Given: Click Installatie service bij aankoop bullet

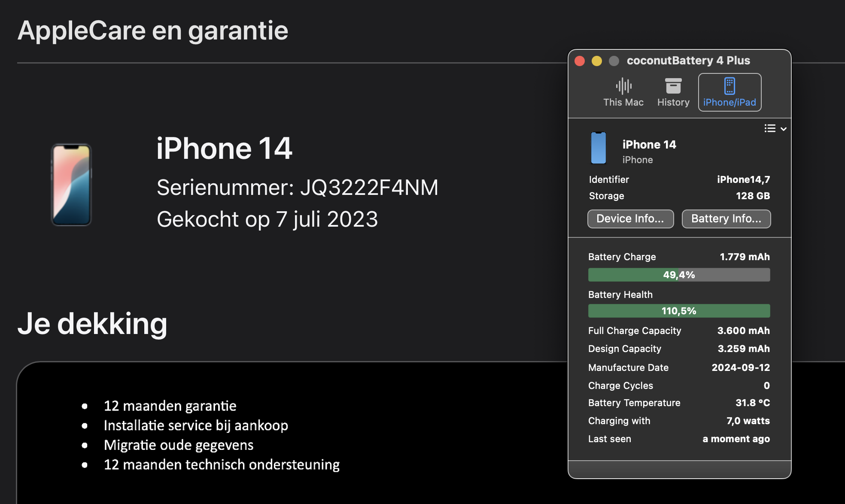Looking at the screenshot, I should 196,425.
